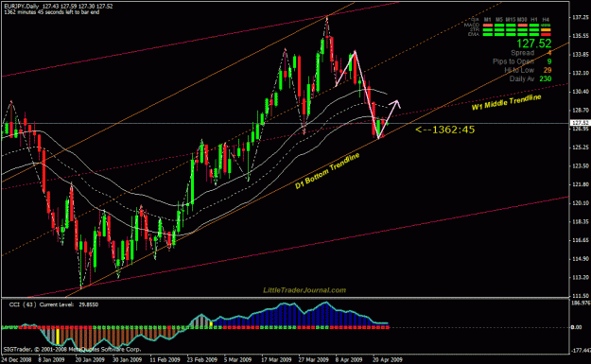
Task: Click the '27 Mar 2009' date label
Action: (314, 360)
